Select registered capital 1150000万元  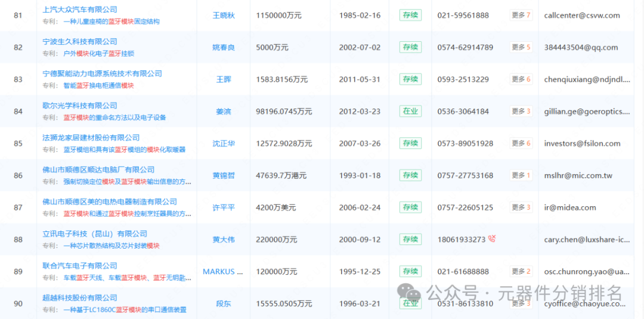coord(278,16)
